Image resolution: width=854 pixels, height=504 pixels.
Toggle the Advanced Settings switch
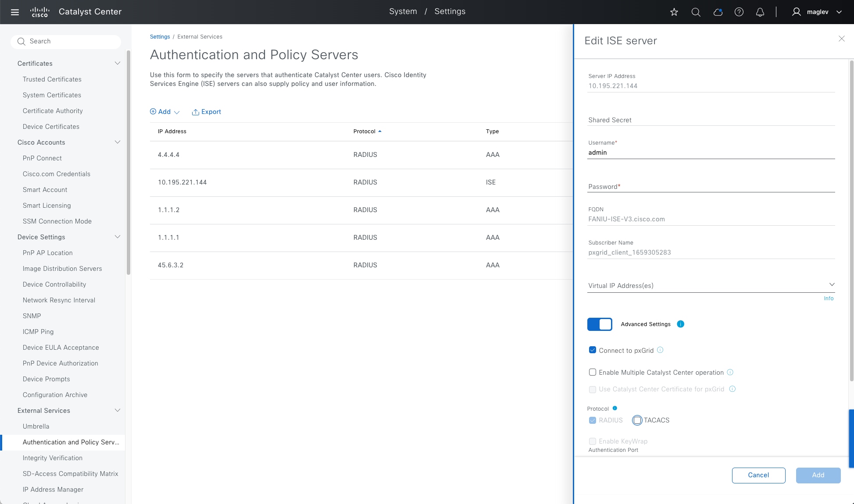[x=600, y=324]
